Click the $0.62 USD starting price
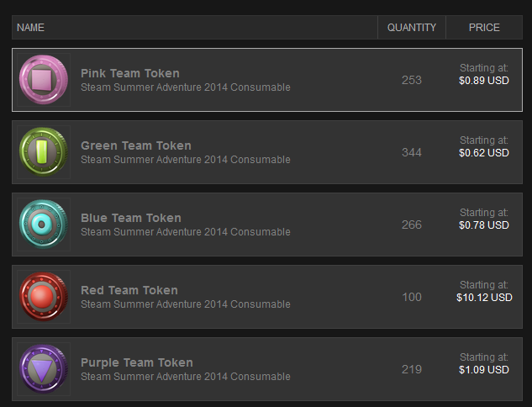Viewport: 532px width, 407px height. (484, 153)
